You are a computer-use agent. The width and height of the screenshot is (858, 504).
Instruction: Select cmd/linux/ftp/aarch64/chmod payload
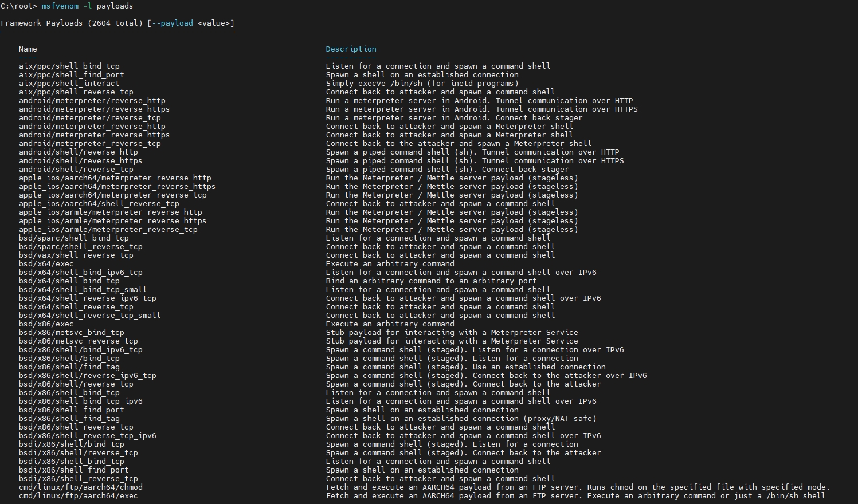(x=81, y=487)
